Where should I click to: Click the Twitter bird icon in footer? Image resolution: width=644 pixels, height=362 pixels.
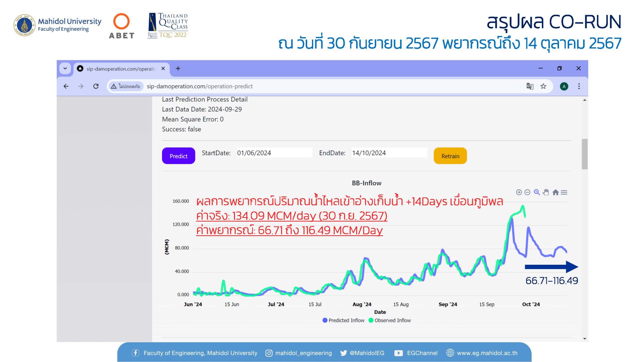343,353
